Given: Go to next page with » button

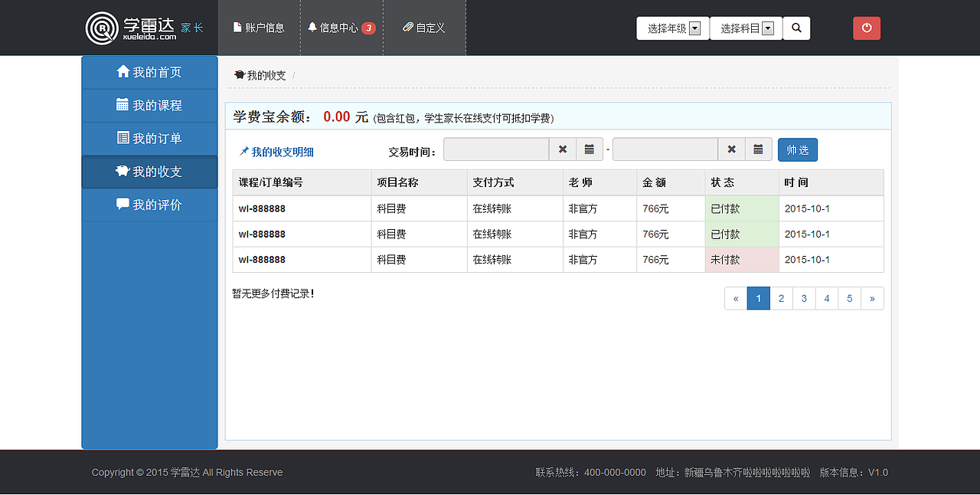Looking at the screenshot, I should [x=872, y=299].
